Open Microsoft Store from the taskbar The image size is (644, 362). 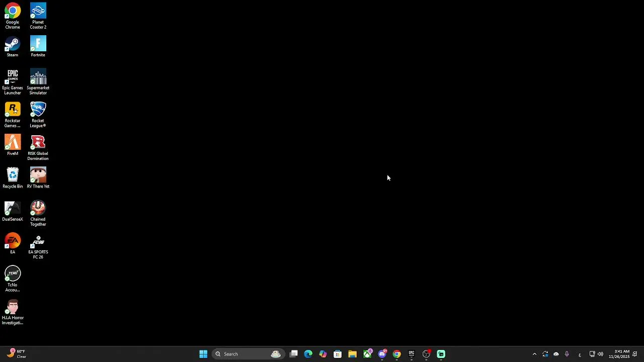(338, 354)
